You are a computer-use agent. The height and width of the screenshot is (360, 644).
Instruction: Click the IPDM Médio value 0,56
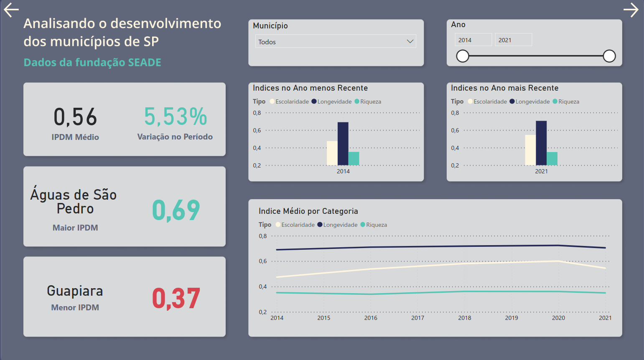[75, 117]
